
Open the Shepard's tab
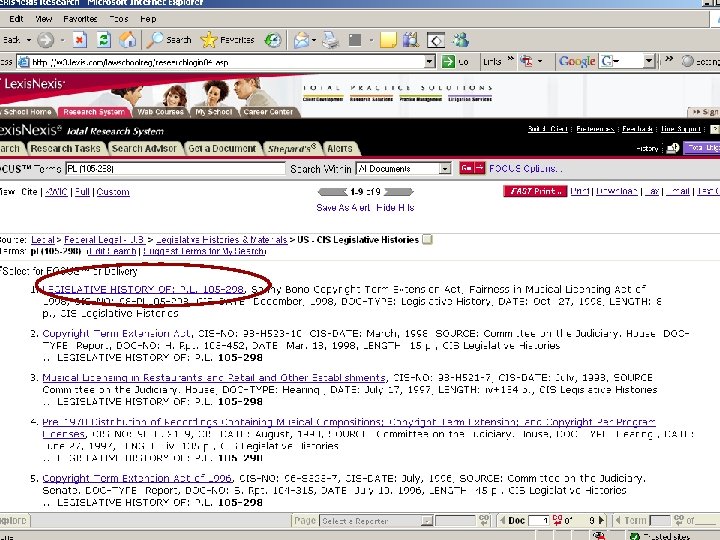click(292, 148)
